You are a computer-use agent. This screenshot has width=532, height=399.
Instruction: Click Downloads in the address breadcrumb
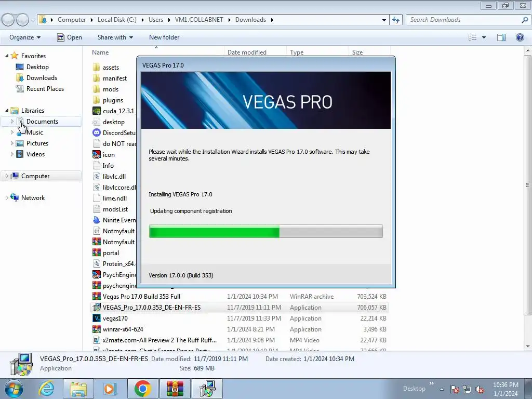(250, 20)
